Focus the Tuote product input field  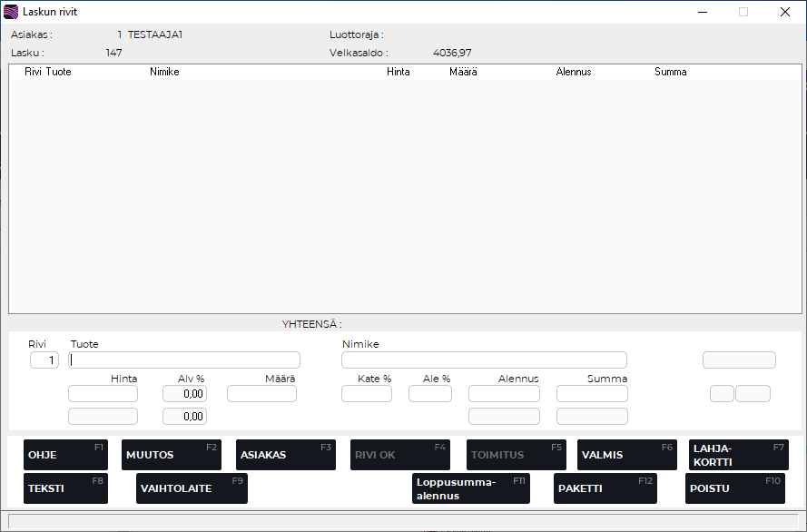[x=184, y=360]
